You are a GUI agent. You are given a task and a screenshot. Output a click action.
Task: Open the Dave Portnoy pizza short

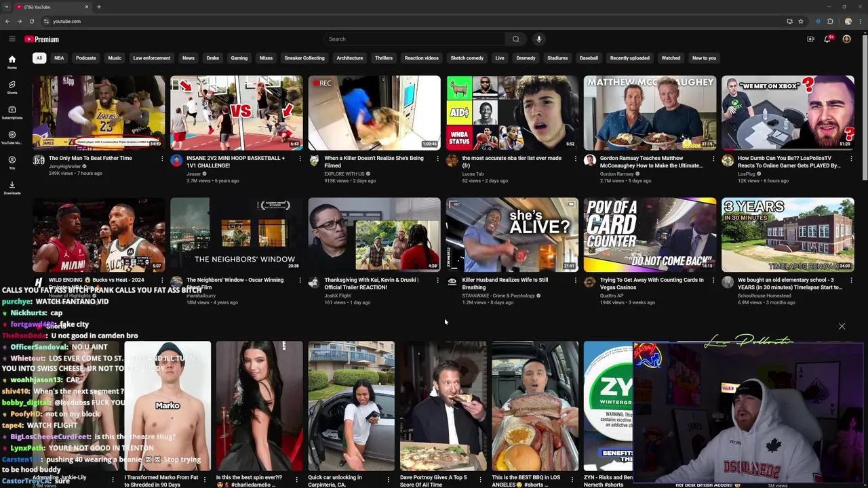click(x=443, y=406)
